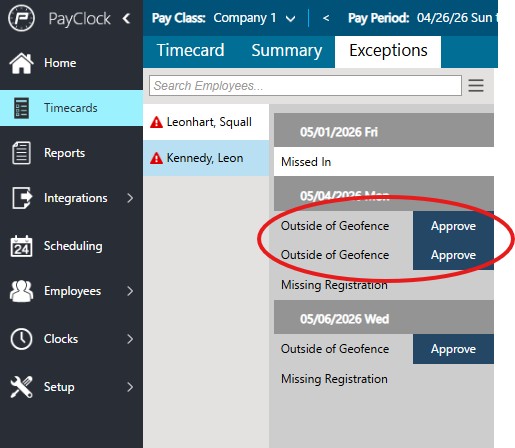Switch to the Summary tab
The height and width of the screenshot is (448, 515).
[287, 51]
